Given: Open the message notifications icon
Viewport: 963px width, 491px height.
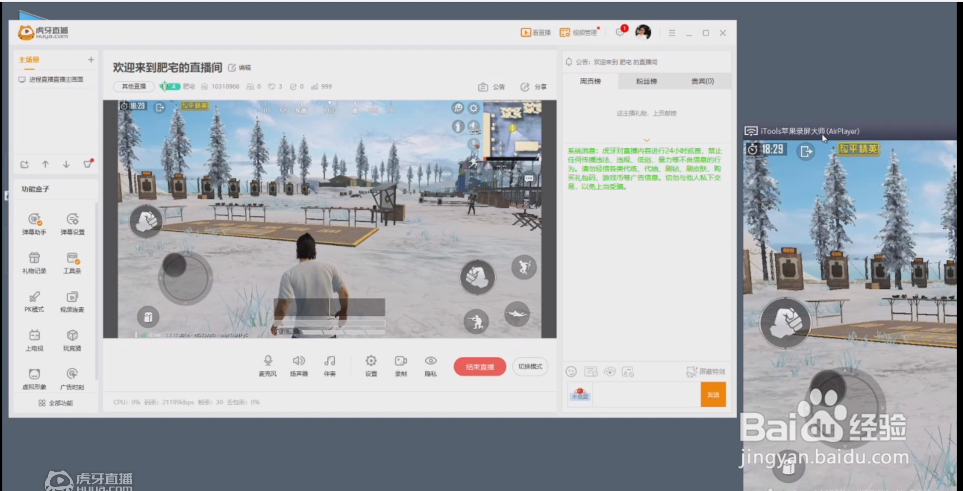Looking at the screenshot, I should coord(620,32).
